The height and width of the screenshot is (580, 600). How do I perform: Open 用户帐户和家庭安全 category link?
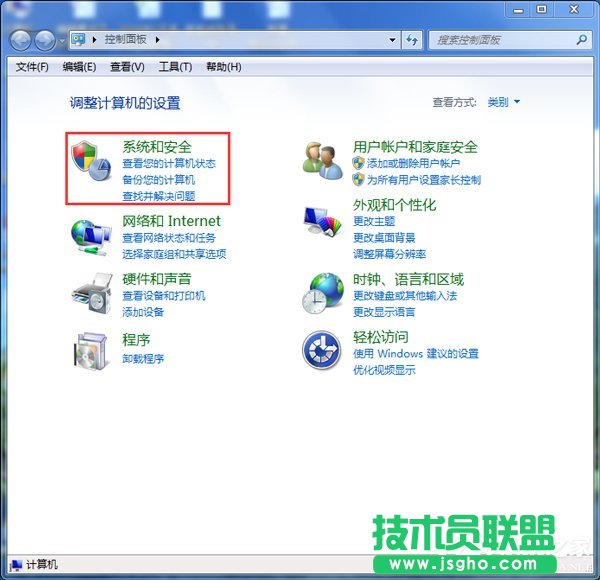click(x=415, y=147)
